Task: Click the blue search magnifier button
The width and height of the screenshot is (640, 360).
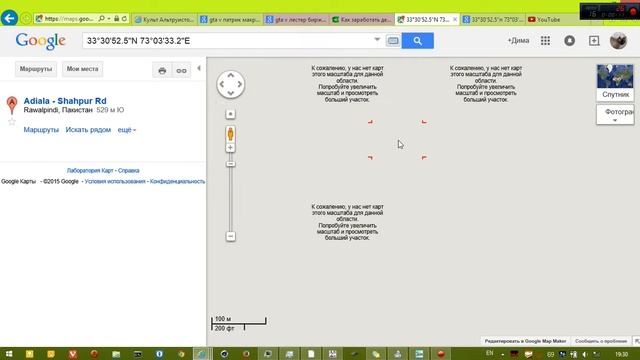Action: 417,41
